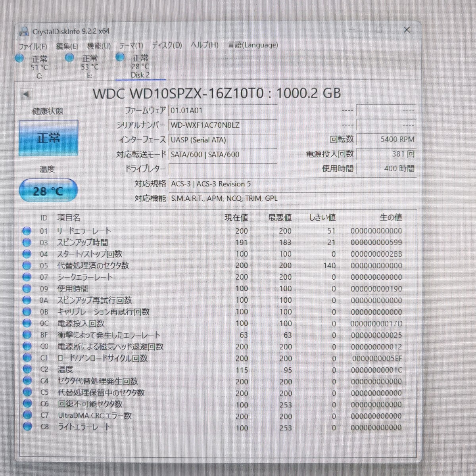Click raw value 0000000002BB of スタート/ストップ回数
The width and height of the screenshot is (476, 476).
(376, 254)
